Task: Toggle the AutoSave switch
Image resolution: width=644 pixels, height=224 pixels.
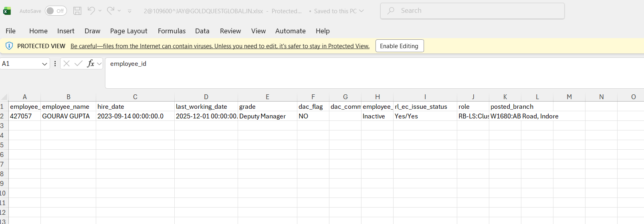Action: point(55,11)
